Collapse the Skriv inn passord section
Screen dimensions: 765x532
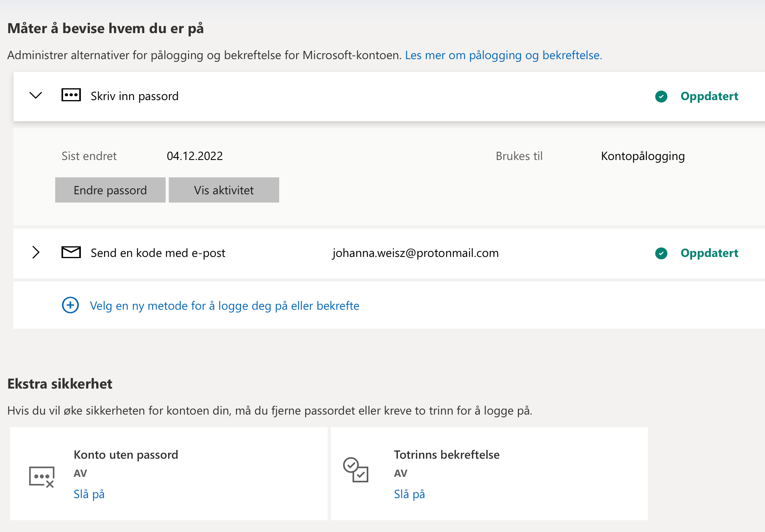pyautogui.click(x=36, y=95)
